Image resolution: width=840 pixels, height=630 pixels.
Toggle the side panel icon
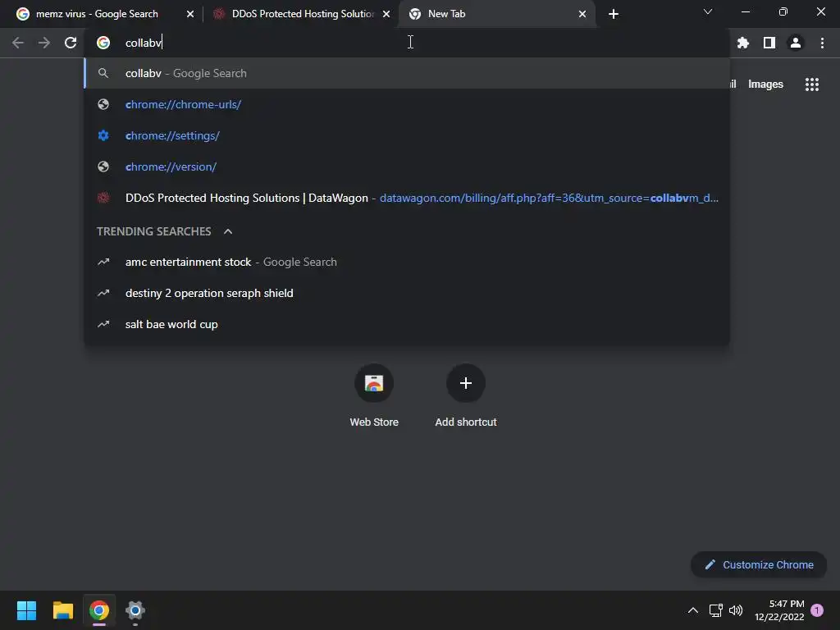[x=769, y=43]
